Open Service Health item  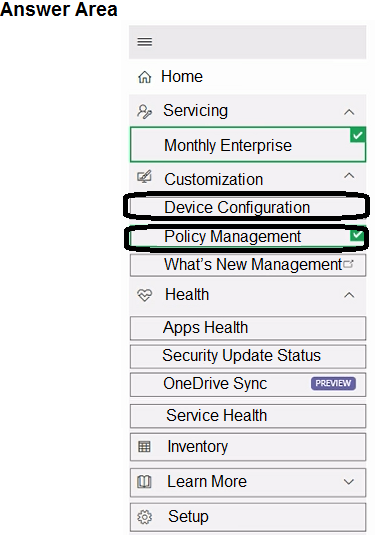[x=248, y=416]
